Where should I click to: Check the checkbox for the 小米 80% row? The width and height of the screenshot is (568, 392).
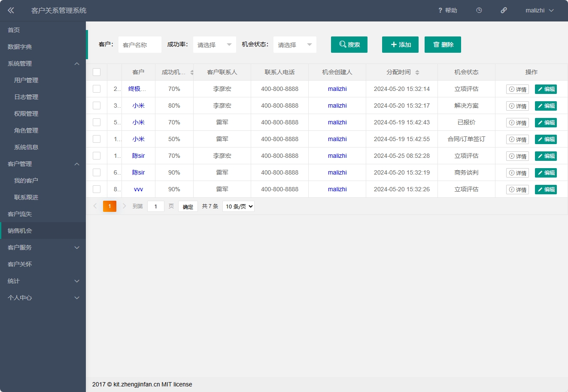pos(97,106)
